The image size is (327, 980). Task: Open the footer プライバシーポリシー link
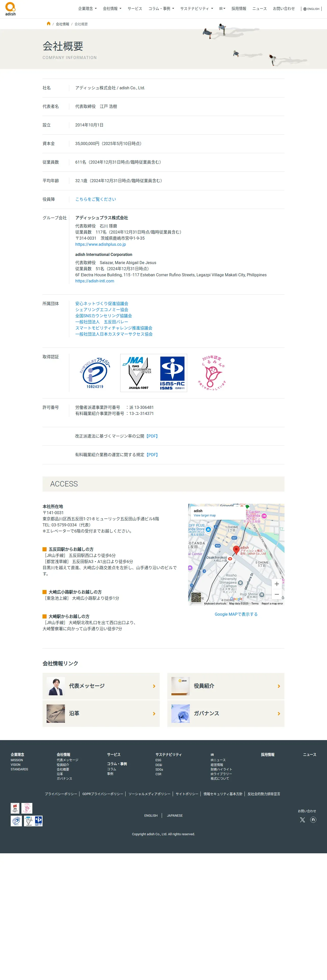(x=61, y=794)
